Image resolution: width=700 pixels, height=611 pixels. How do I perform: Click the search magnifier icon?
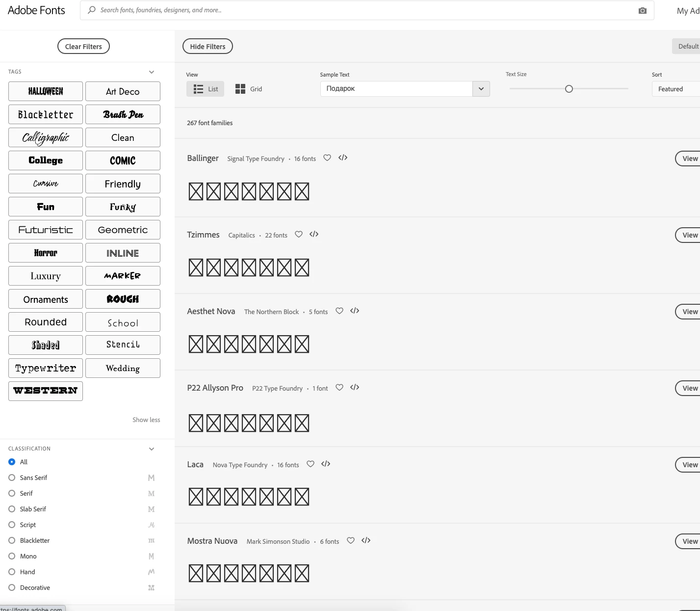(x=92, y=10)
